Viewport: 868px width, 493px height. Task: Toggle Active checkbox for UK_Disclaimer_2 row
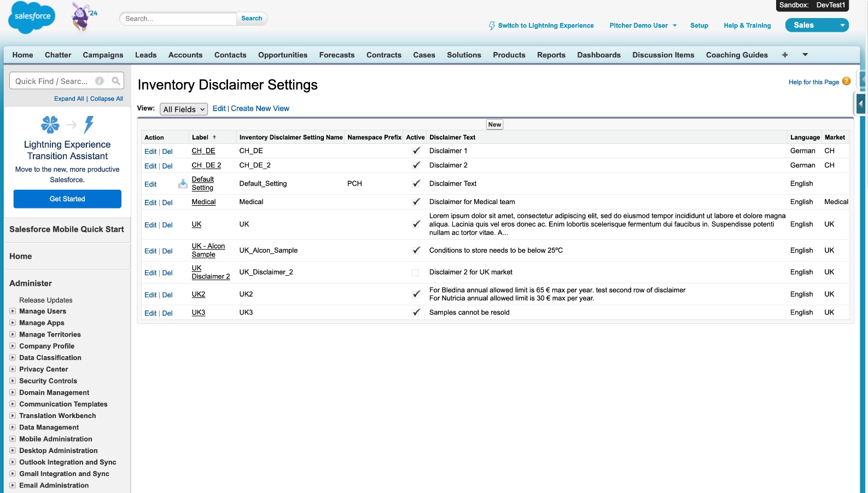[416, 272]
